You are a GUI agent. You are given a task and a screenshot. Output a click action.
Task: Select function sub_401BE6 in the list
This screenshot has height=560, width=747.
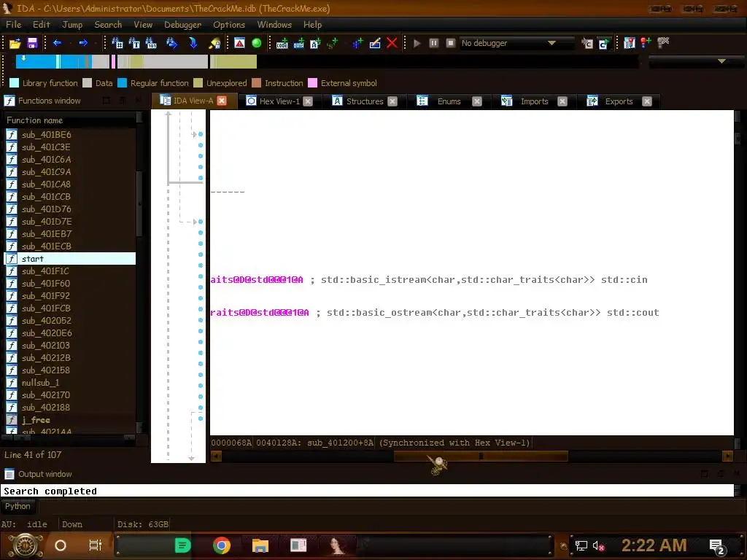pyautogui.click(x=70, y=135)
